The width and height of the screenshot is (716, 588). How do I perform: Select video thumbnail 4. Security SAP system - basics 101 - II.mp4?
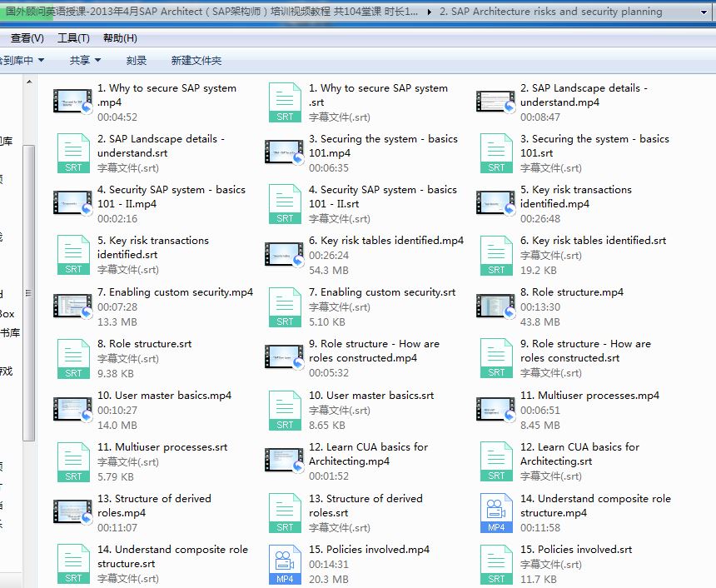pyautogui.click(x=73, y=202)
